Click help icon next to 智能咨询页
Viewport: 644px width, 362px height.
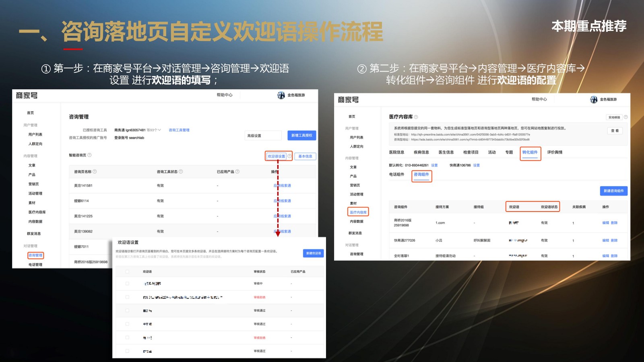pos(89,155)
